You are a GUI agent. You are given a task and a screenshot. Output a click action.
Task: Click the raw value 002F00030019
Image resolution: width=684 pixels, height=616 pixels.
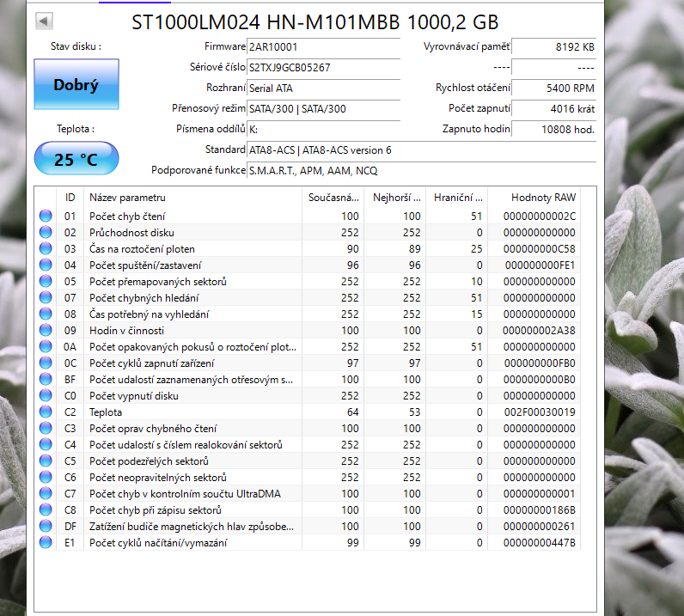pos(540,412)
